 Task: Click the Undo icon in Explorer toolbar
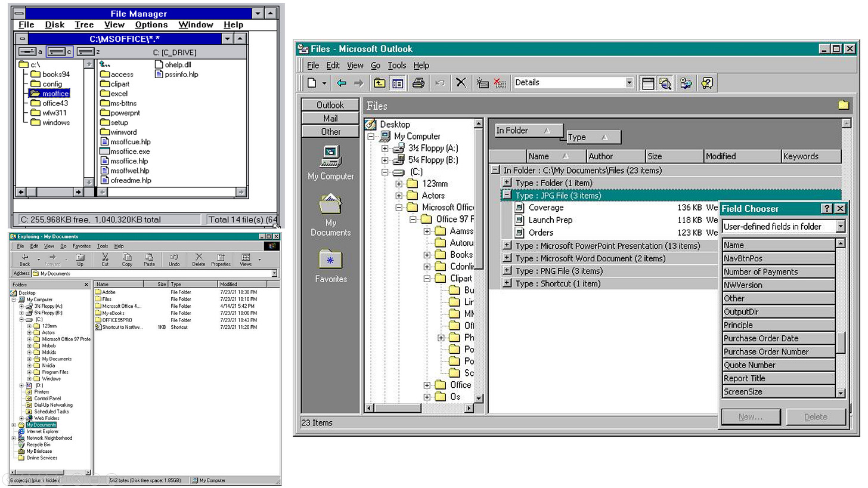point(174,257)
